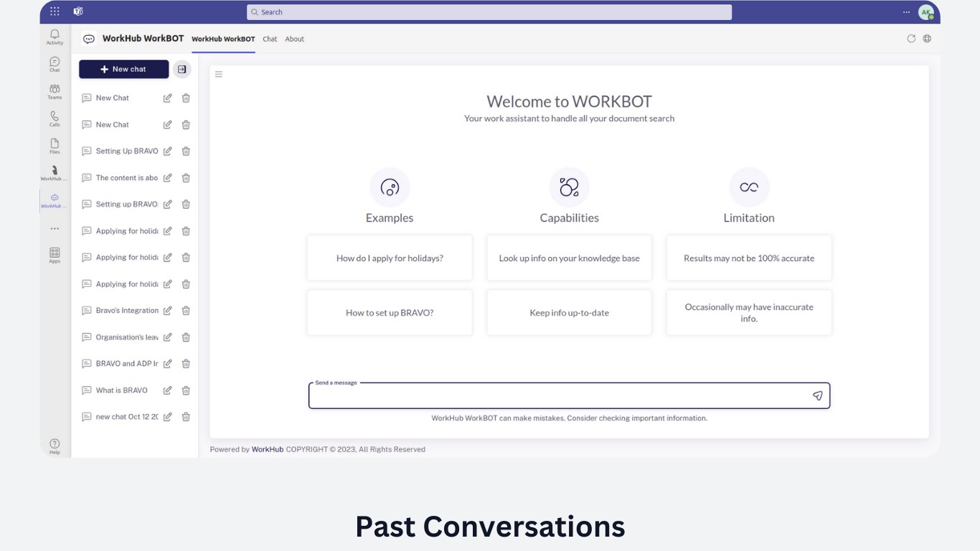The image size is (980, 551).
Task: Open the WorkHub link in the footer
Action: 268,449
